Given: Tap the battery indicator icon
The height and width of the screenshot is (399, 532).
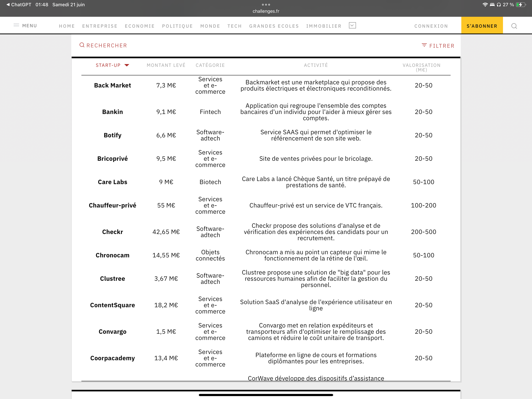Looking at the screenshot, I should click(521, 4).
